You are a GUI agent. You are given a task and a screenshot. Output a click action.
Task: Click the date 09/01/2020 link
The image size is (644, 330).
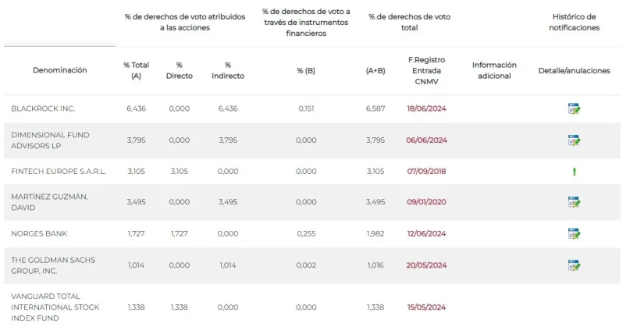coord(426,202)
